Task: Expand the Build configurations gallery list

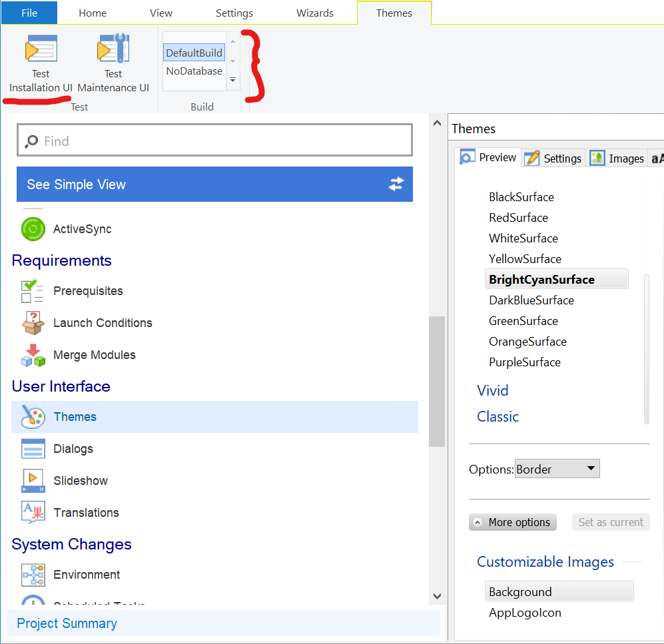Action: 232,80
